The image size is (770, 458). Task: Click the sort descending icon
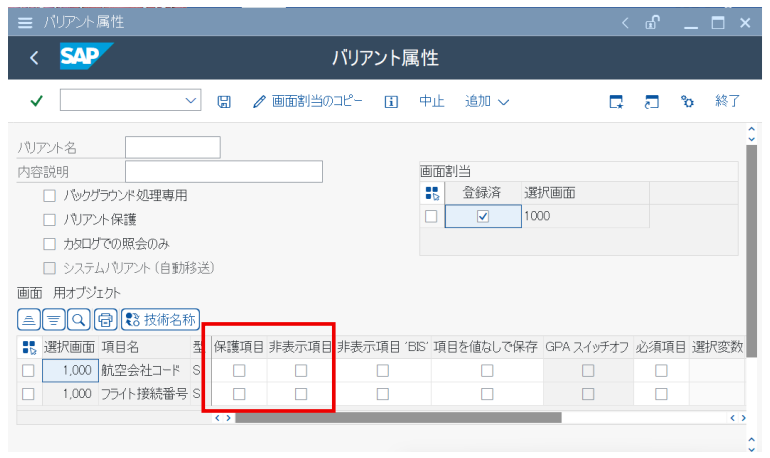[x=54, y=320]
